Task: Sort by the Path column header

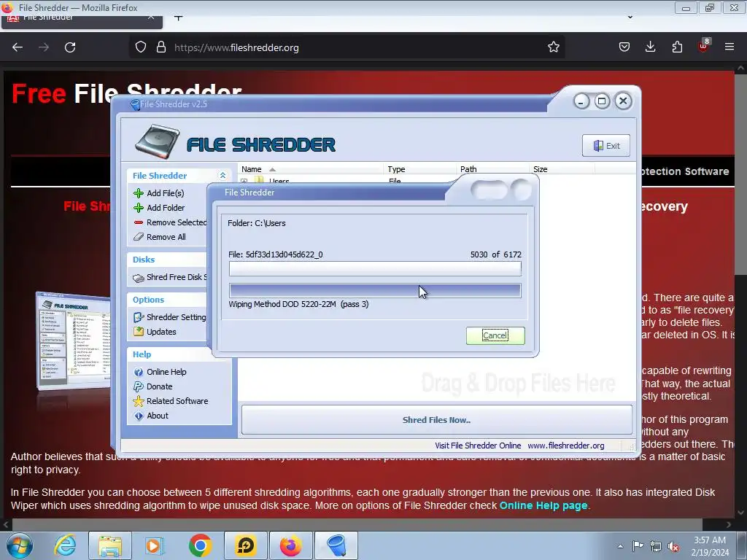Action: click(492, 169)
